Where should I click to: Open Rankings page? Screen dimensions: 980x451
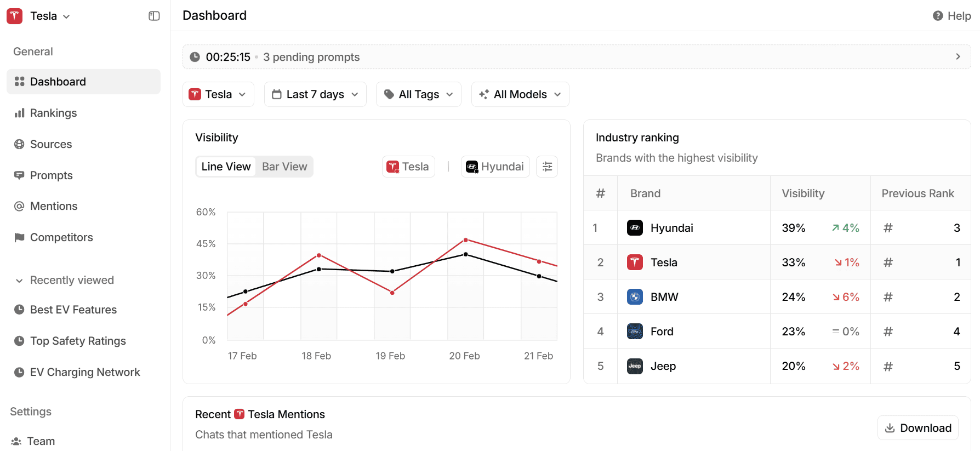83,113
